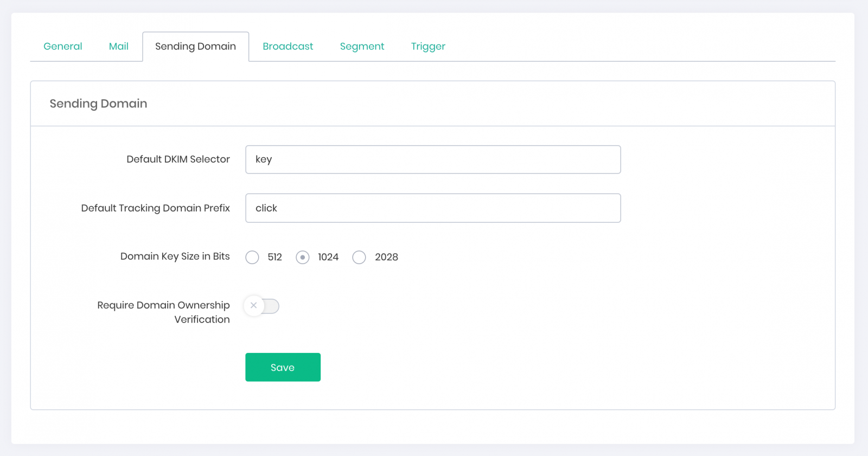Click the '512' text next to radio
This screenshot has height=456, width=868.
[275, 257]
